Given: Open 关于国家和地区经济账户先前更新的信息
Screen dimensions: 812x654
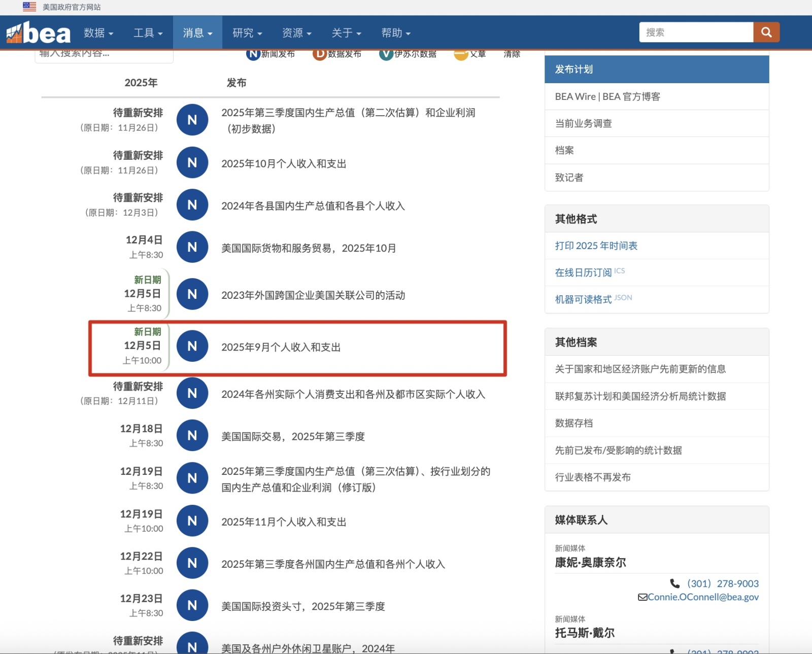Looking at the screenshot, I should click(640, 369).
